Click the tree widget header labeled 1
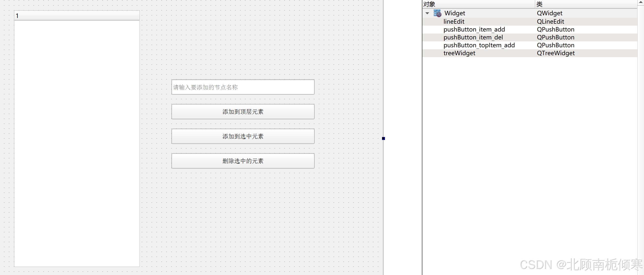 (x=77, y=16)
